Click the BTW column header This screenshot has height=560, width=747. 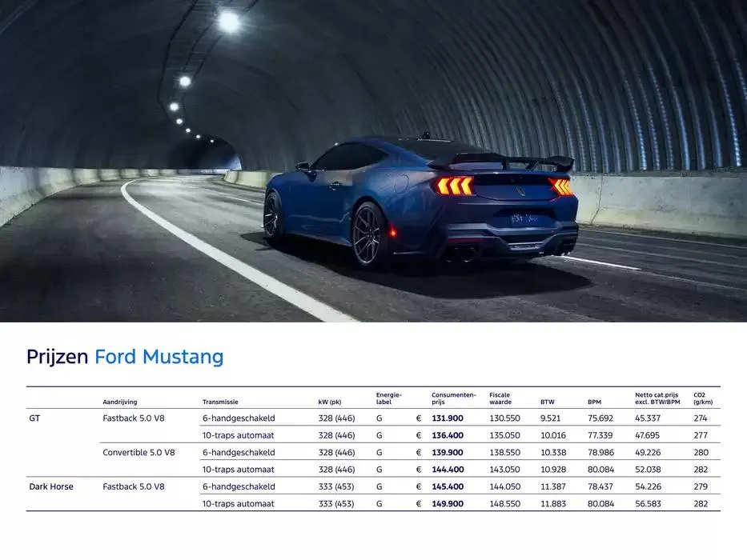(x=545, y=402)
